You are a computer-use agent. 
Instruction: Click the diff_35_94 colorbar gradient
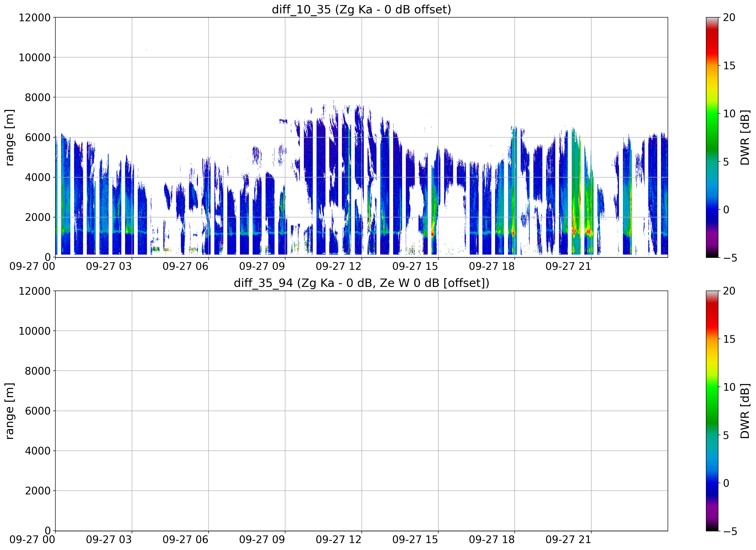click(x=712, y=411)
